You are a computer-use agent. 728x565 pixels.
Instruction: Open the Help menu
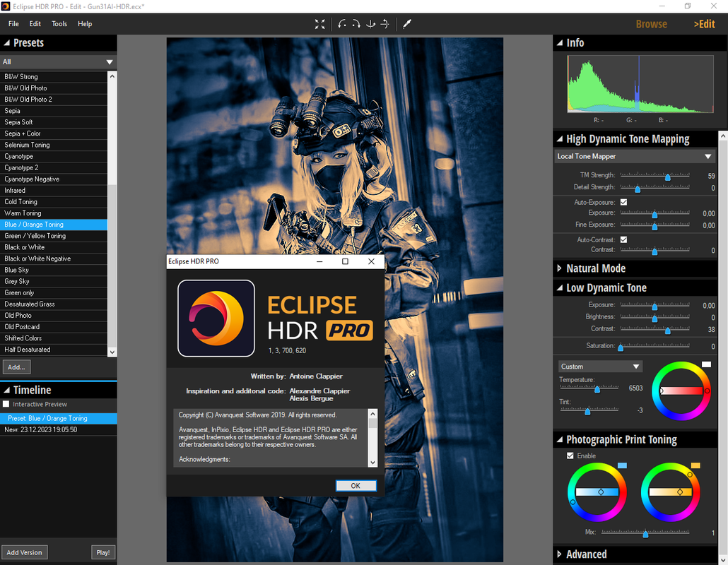click(x=85, y=24)
